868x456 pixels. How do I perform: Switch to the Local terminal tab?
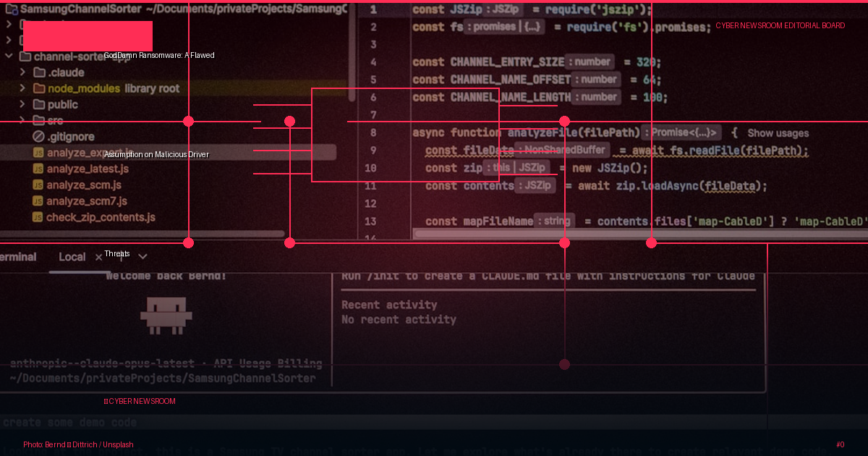(x=72, y=257)
